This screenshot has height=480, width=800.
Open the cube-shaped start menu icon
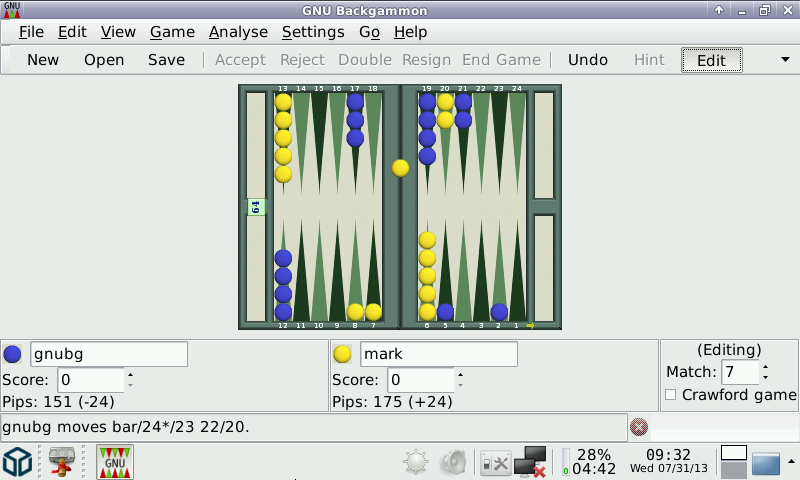tap(17, 462)
